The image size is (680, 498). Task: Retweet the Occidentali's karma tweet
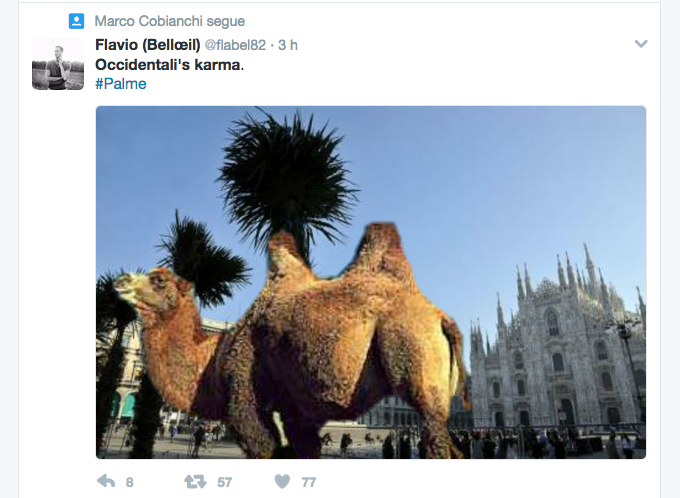click(195, 482)
